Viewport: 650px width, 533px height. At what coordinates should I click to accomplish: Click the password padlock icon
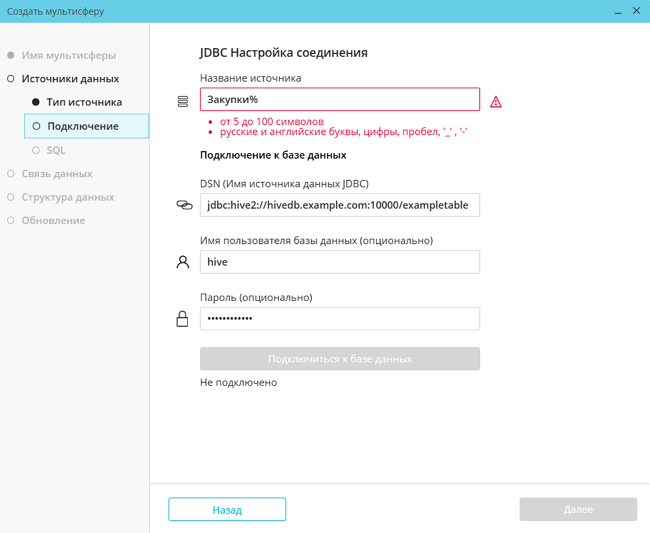click(182, 319)
